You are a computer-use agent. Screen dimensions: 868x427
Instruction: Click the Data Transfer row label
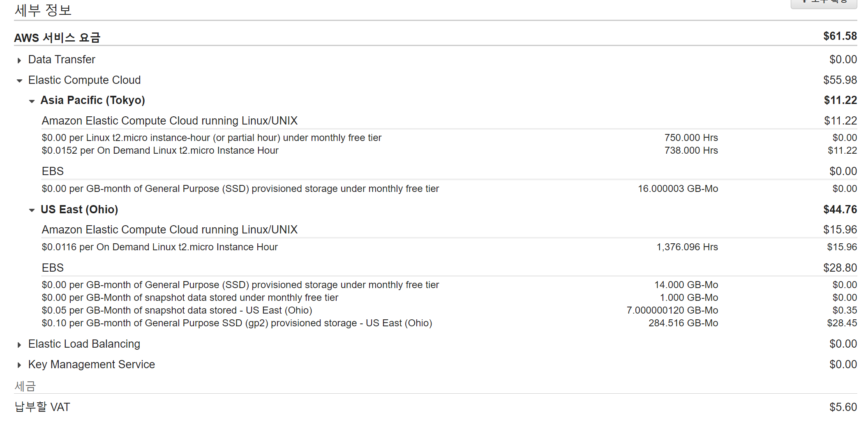tap(62, 60)
